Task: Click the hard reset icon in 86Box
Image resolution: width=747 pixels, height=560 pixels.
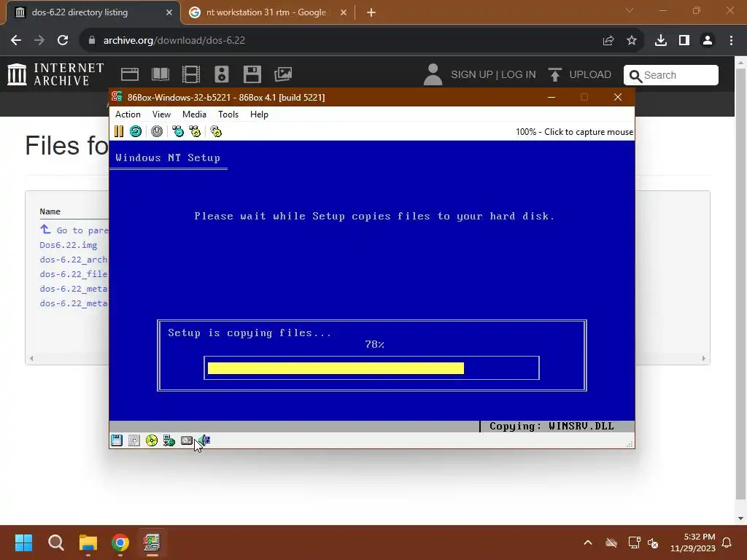Action: 136,131
